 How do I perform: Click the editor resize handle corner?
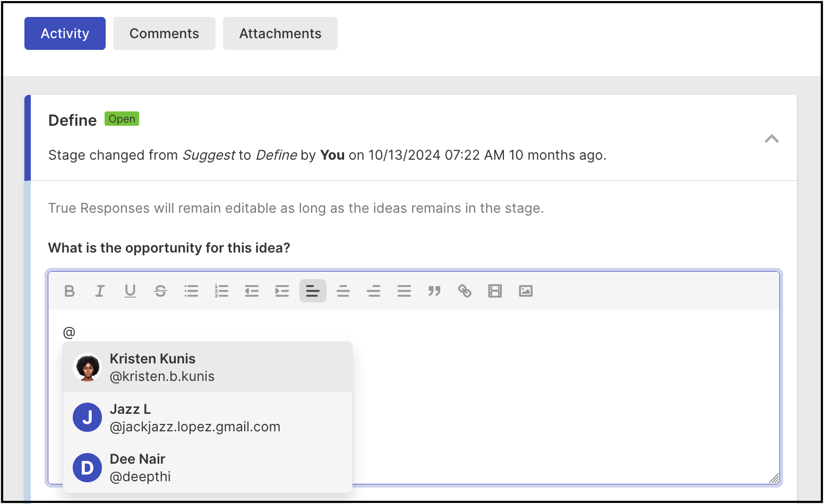[774, 478]
